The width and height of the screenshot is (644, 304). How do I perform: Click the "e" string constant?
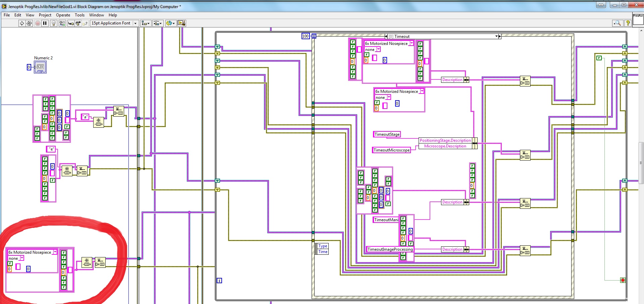coord(51,149)
